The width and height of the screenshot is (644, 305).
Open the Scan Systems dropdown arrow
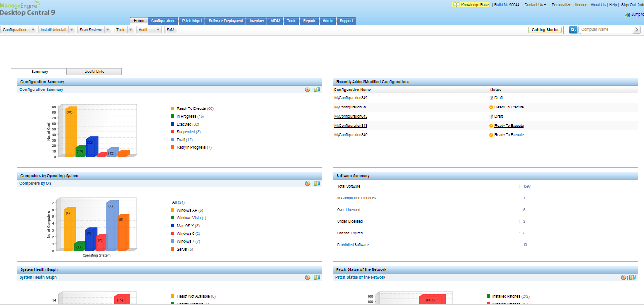[x=108, y=29]
